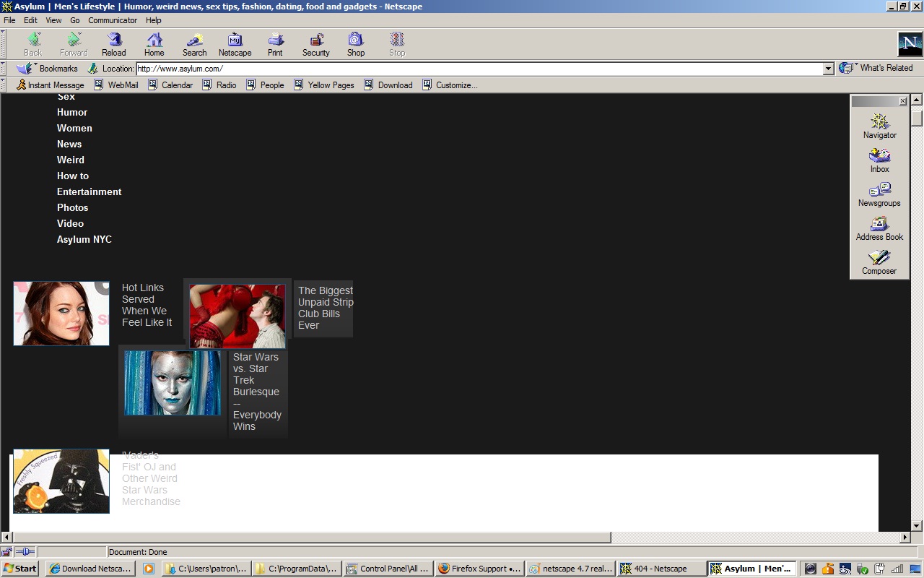Switch to the 404 - Netscape taskbar window
The height and width of the screenshot is (578, 924).
tap(661, 569)
